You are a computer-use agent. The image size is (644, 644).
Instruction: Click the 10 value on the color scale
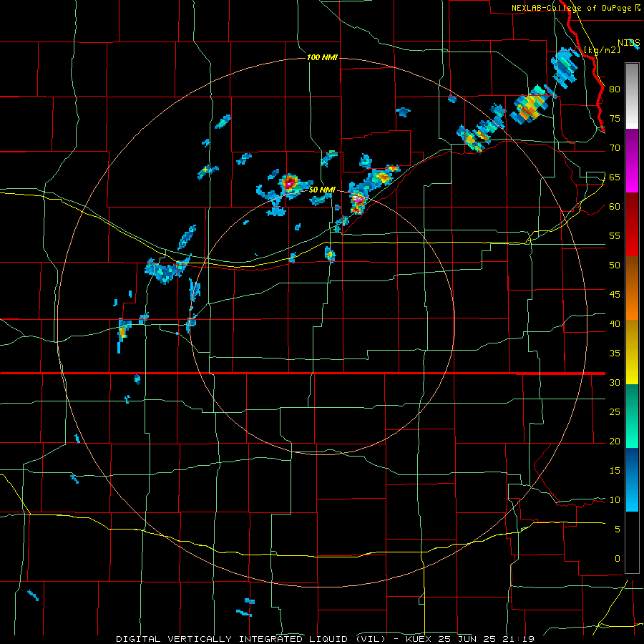click(x=615, y=500)
